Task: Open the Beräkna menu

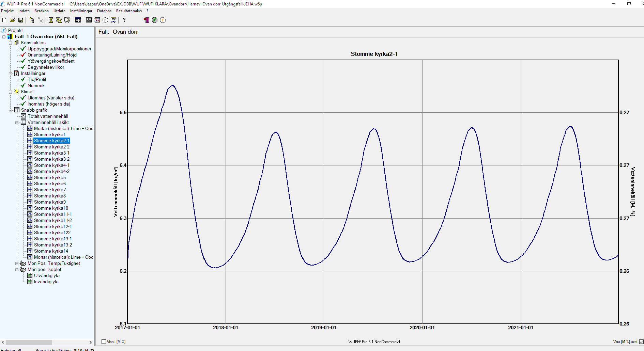Action: tap(41, 11)
